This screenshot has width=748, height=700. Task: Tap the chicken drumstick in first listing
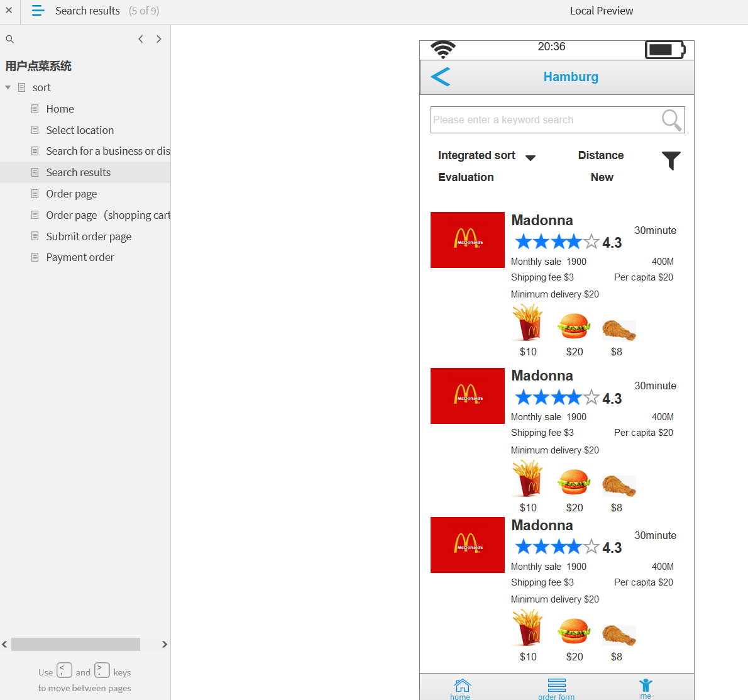point(619,330)
